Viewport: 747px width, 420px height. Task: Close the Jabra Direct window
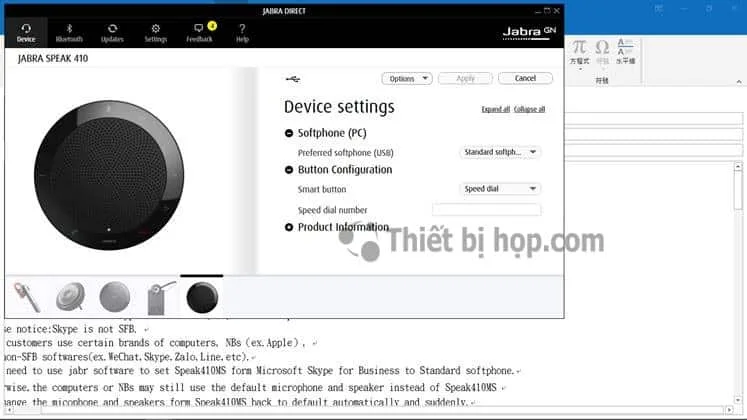point(556,11)
